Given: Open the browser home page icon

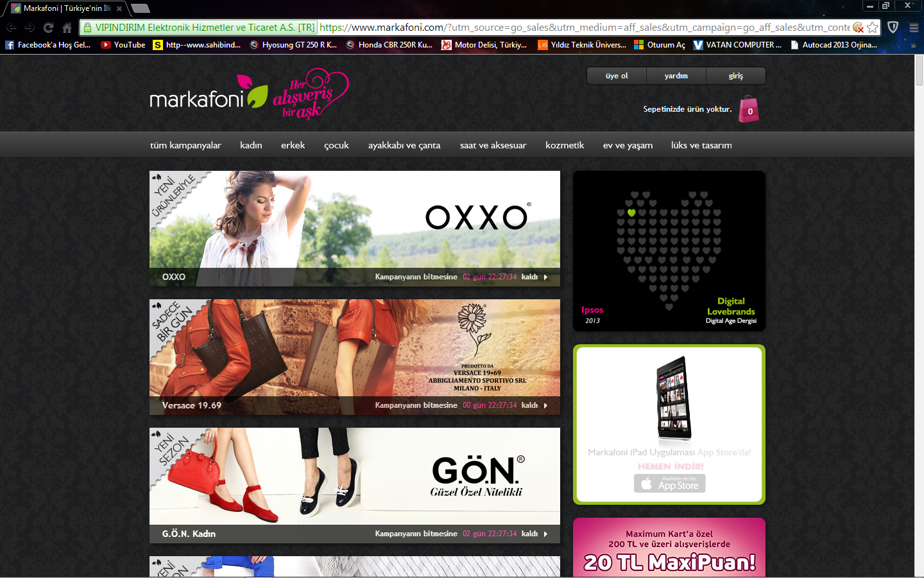Looking at the screenshot, I should (x=67, y=28).
